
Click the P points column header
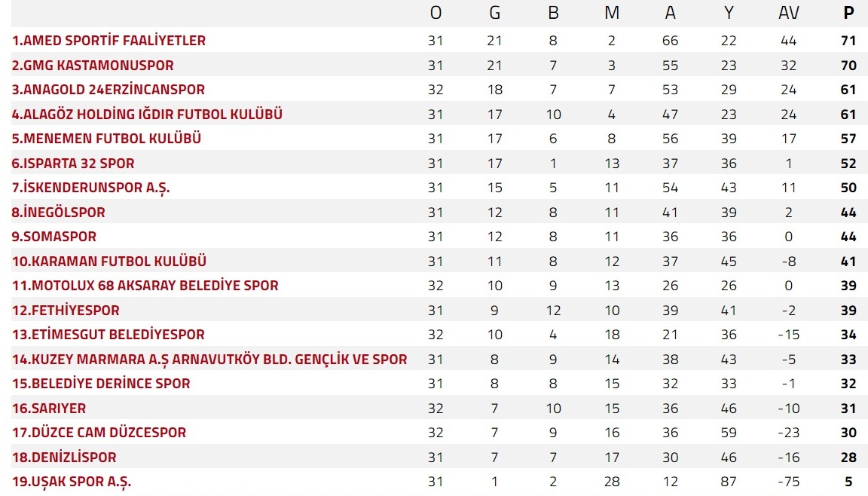[848, 13]
